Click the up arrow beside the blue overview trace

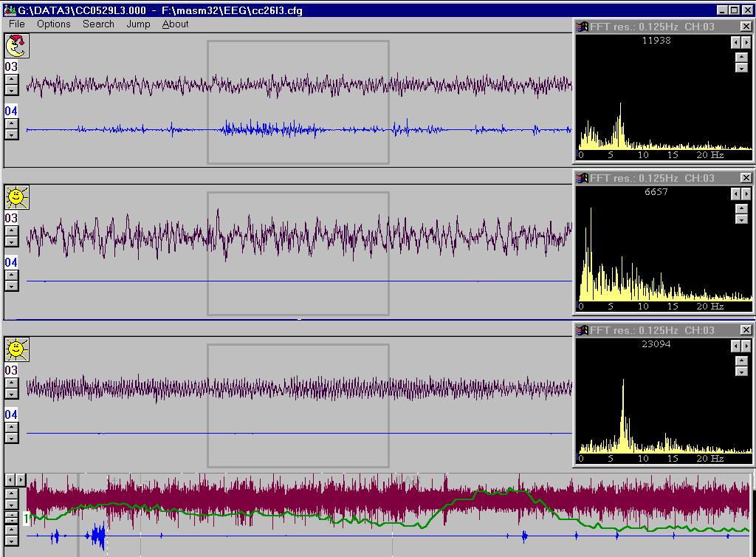click(12, 530)
